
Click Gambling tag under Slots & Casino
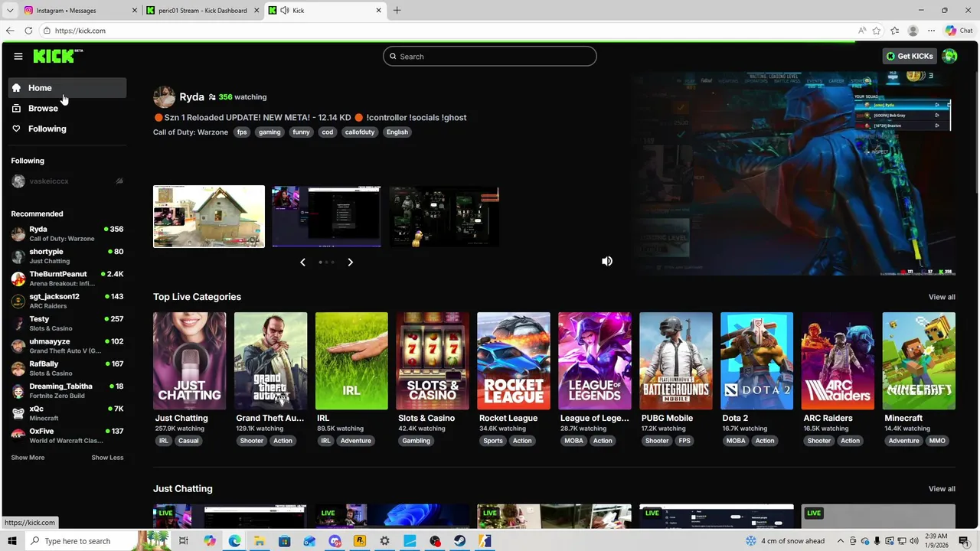[416, 441]
